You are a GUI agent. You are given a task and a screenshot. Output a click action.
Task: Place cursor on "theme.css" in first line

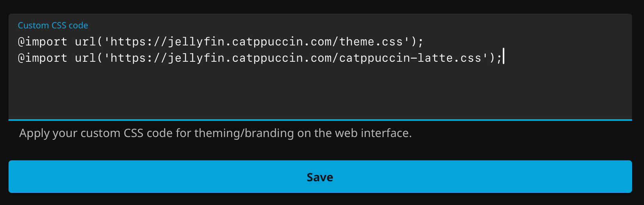pyautogui.click(x=371, y=41)
